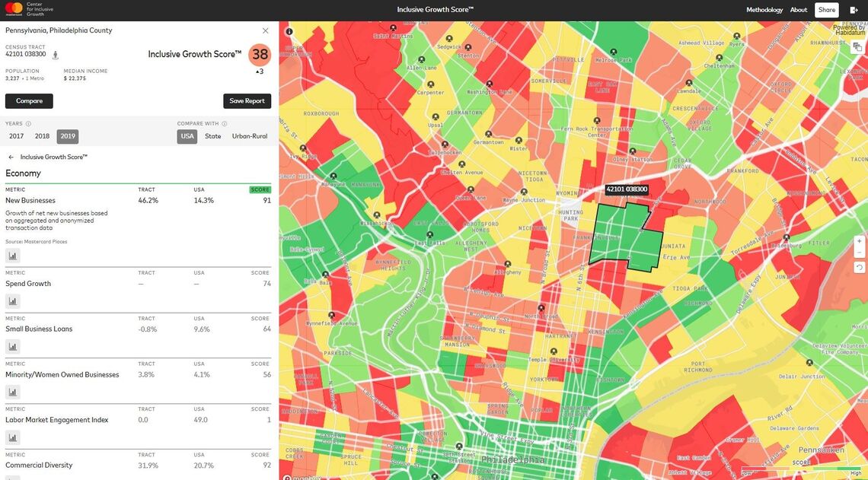
Task: Click the score color legend bar
Action: [x=802, y=469]
